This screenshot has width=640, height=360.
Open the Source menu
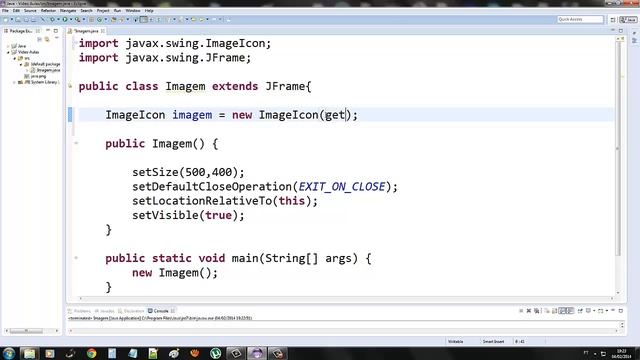pos(30,11)
